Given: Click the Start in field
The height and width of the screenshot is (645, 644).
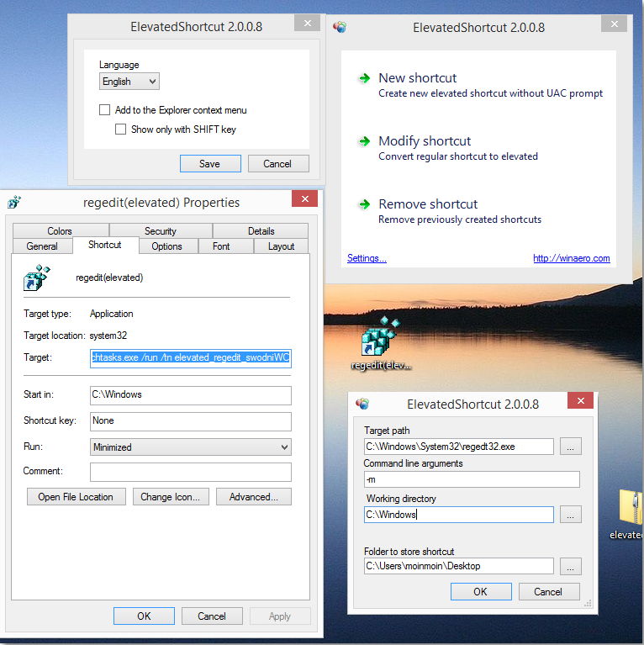Looking at the screenshot, I should point(190,395).
